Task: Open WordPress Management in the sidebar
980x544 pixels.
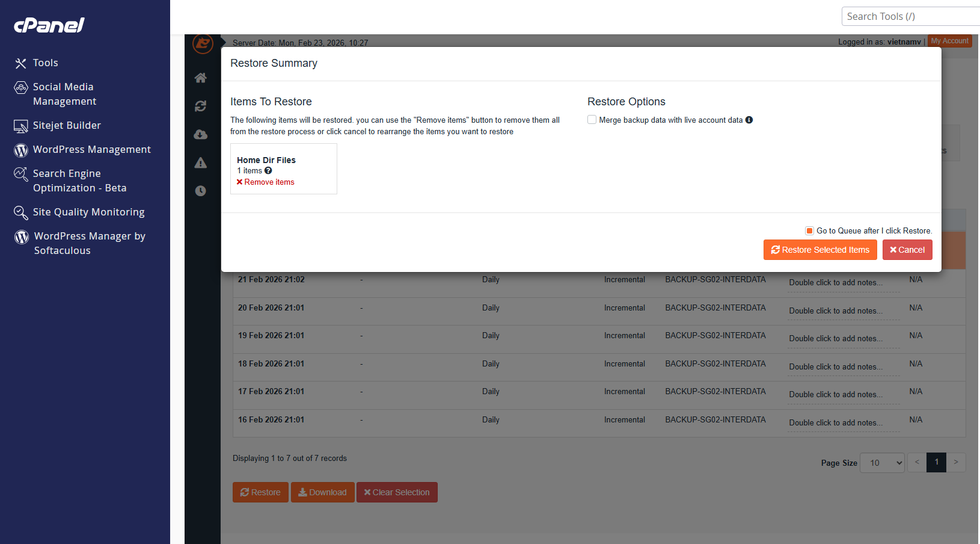Action: (x=91, y=149)
